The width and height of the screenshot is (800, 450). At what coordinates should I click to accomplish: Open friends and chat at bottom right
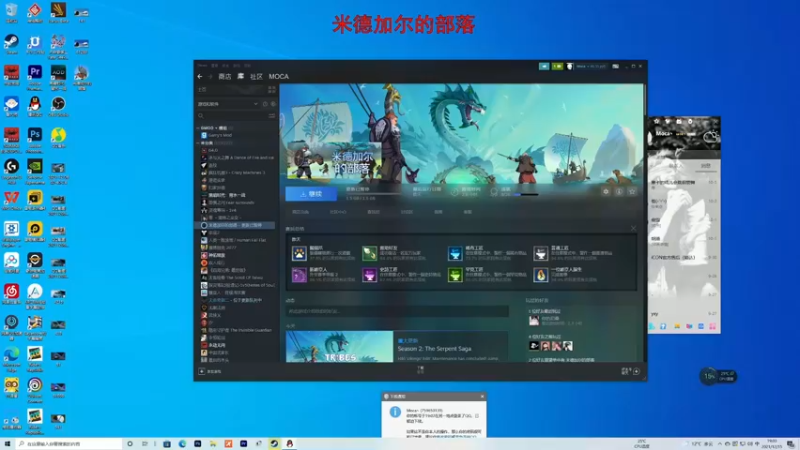(631, 371)
